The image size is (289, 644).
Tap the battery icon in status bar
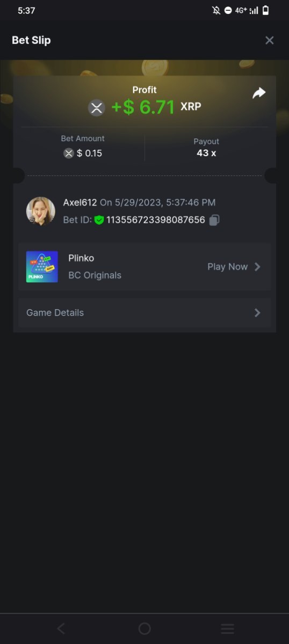coord(265,10)
